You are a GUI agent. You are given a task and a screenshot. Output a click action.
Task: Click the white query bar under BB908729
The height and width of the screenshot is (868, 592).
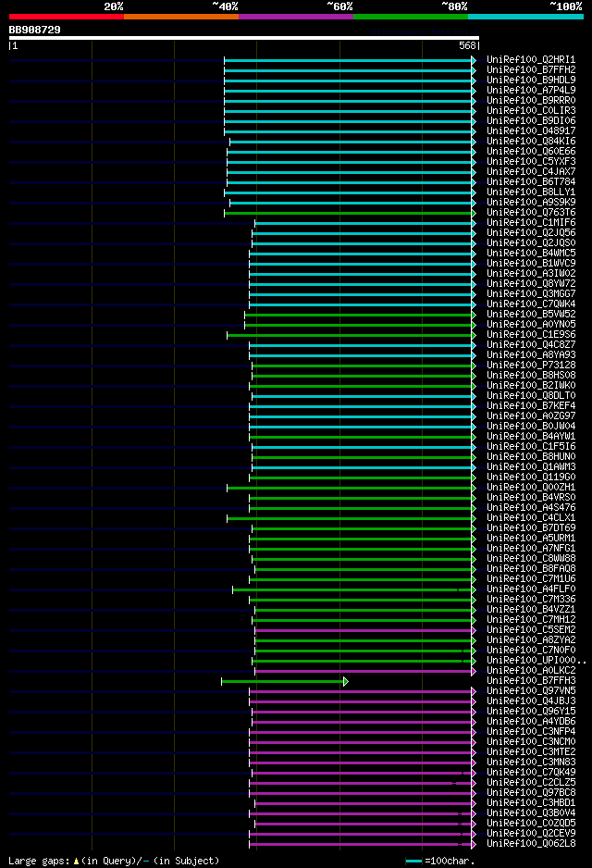[x=243, y=38]
